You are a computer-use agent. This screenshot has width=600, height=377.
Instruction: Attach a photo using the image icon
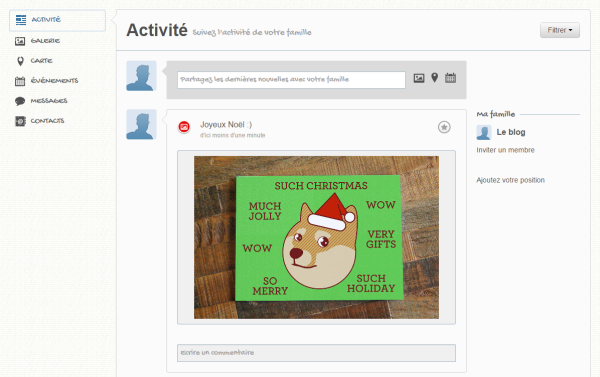(x=419, y=78)
